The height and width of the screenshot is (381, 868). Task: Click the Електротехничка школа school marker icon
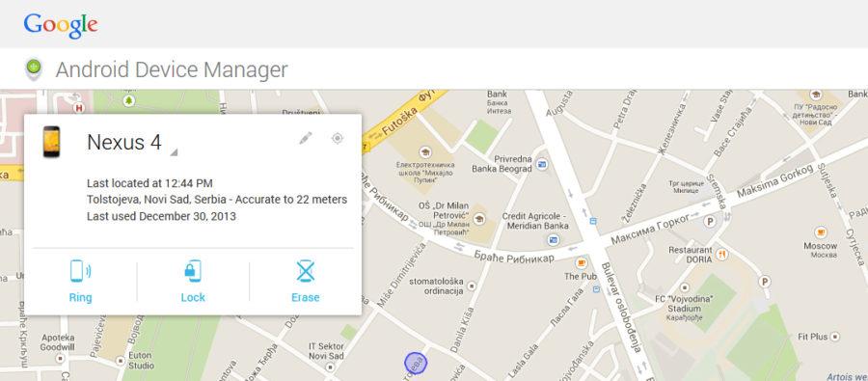tap(425, 151)
